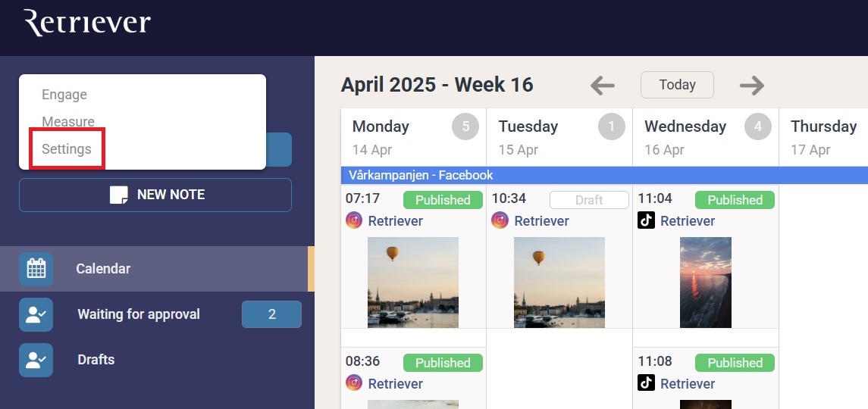Click the TikTok icon on Wednesday 11:04 post

pos(647,220)
